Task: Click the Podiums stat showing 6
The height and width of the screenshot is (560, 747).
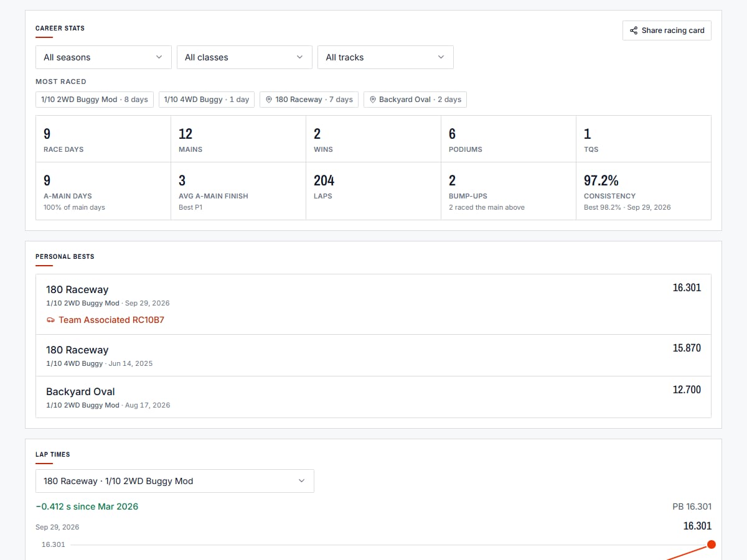Action: click(509, 139)
